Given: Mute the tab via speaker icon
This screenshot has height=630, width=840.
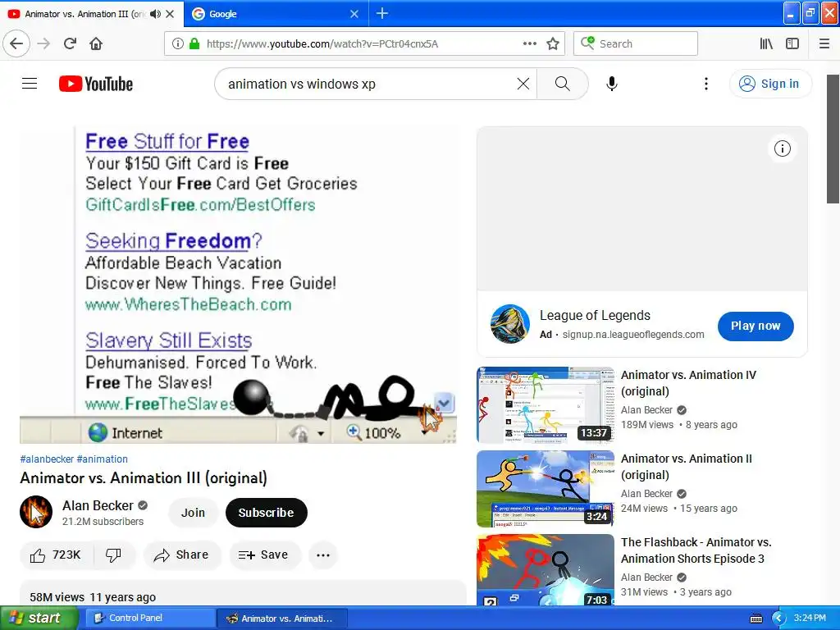Looking at the screenshot, I should click(x=155, y=14).
